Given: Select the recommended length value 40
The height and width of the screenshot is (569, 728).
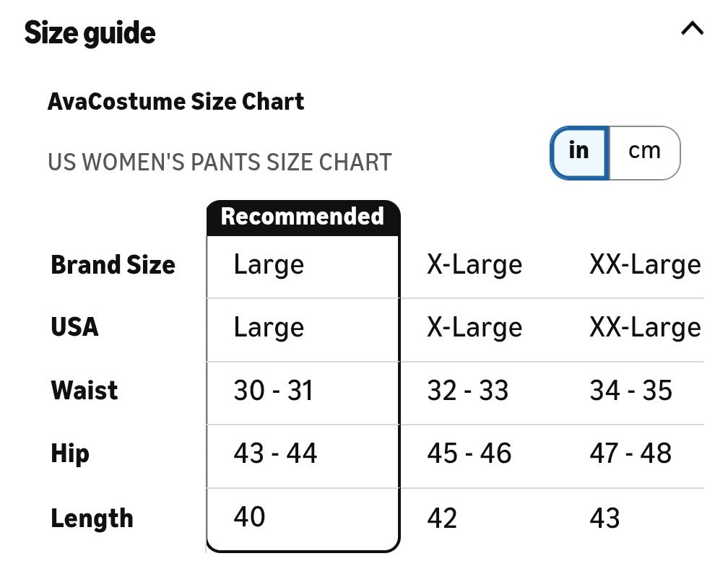Looking at the screenshot, I should pyautogui.click(x=249, y=517).
